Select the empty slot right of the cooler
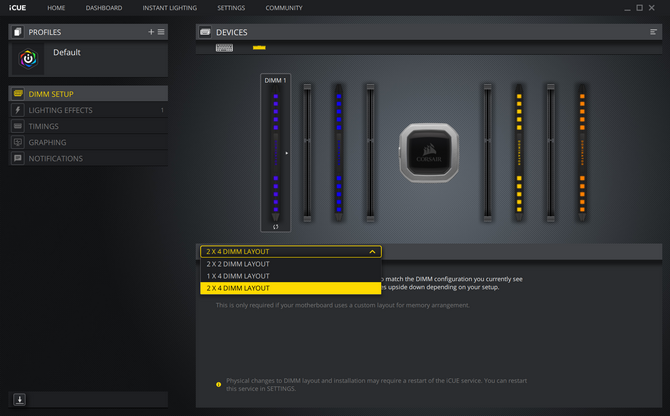 tap(487, 152)
